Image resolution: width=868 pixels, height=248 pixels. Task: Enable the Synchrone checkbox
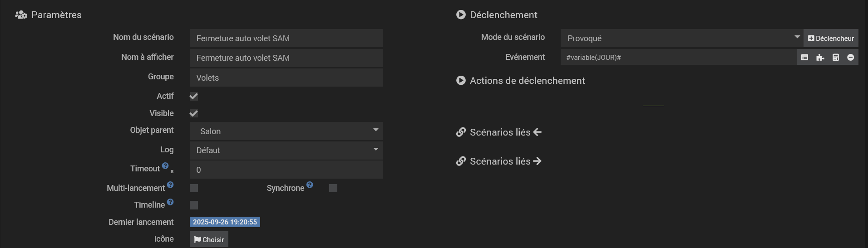pos(333,188)
